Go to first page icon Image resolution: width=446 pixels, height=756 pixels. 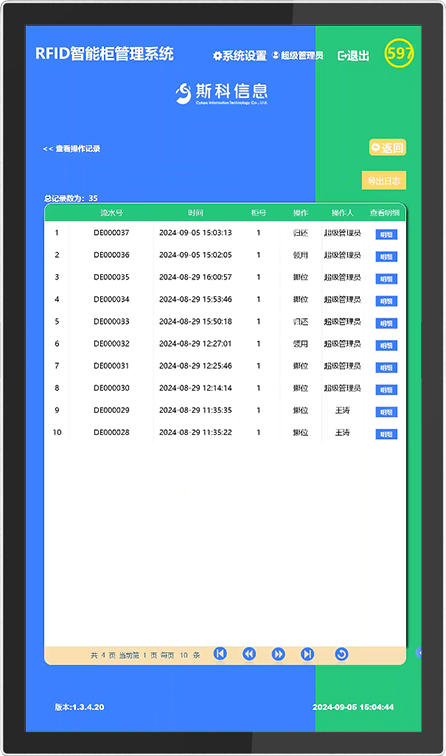coord(220,653)
